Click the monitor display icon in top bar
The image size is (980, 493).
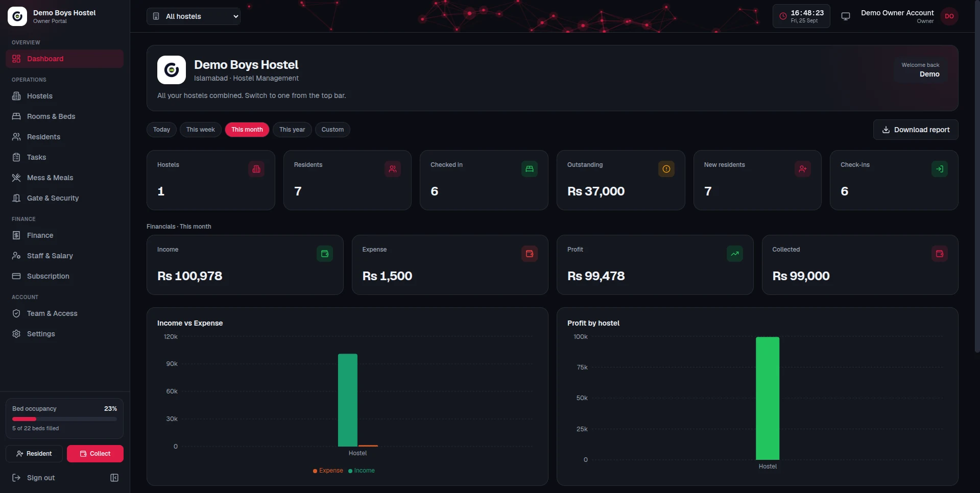(x=846, y=16)
